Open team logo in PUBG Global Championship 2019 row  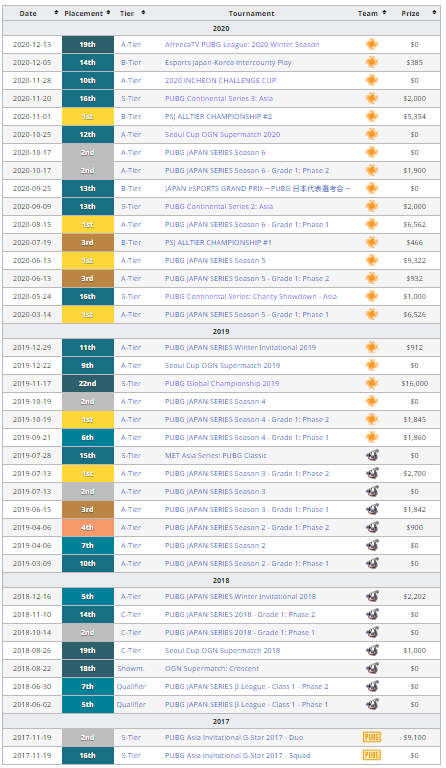(372, 384)
